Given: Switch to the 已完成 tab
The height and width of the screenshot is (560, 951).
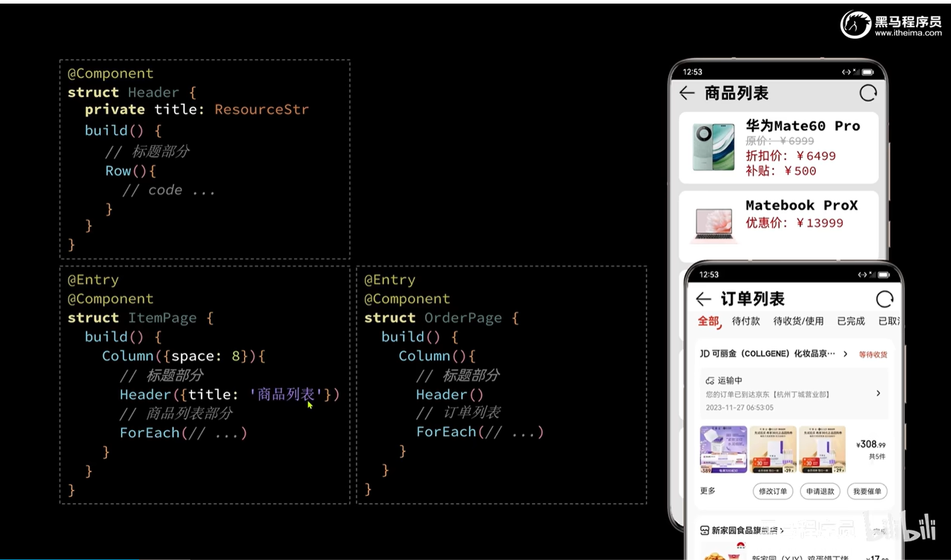Looking at the screenshot, I should (x=850, y=321).
